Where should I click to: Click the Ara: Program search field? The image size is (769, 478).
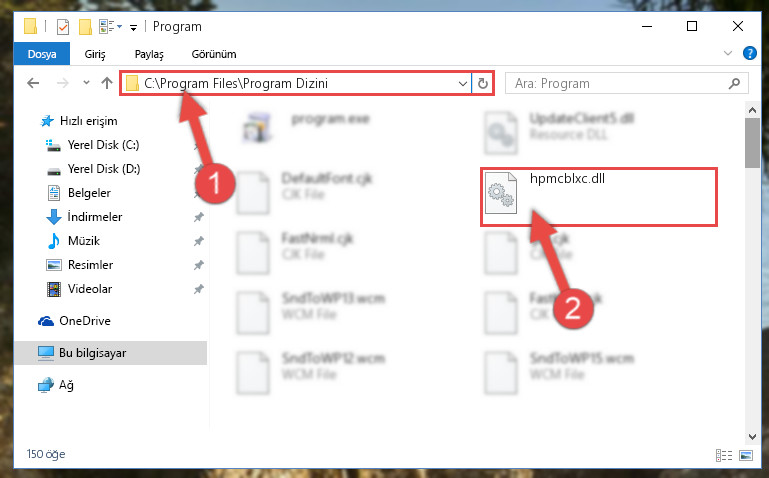tap(618, 83)
